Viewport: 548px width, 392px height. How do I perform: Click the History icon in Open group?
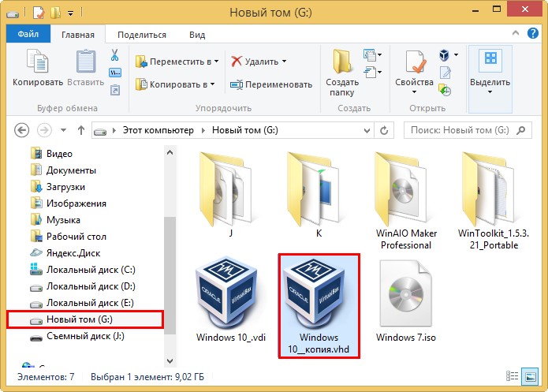445,90
